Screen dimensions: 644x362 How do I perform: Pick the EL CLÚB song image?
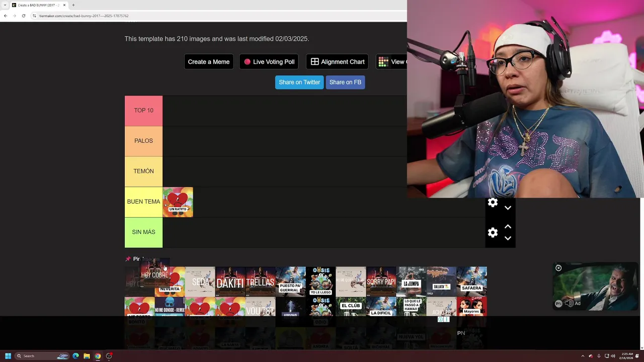click(x=351, y=307)
